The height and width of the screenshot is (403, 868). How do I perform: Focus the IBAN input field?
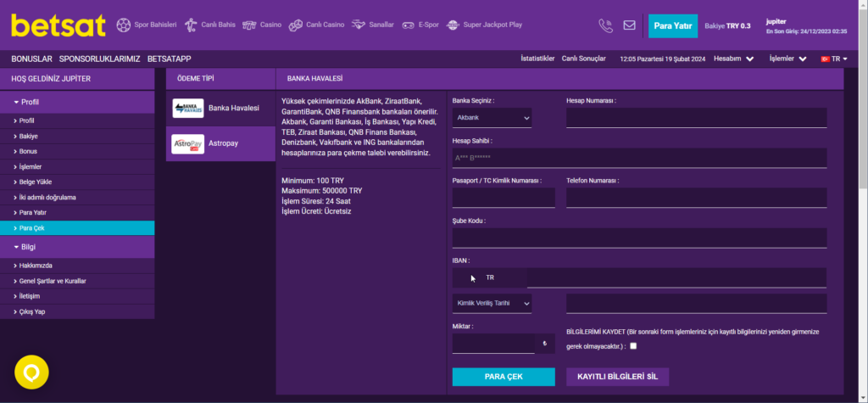click(x=676, y=277)
